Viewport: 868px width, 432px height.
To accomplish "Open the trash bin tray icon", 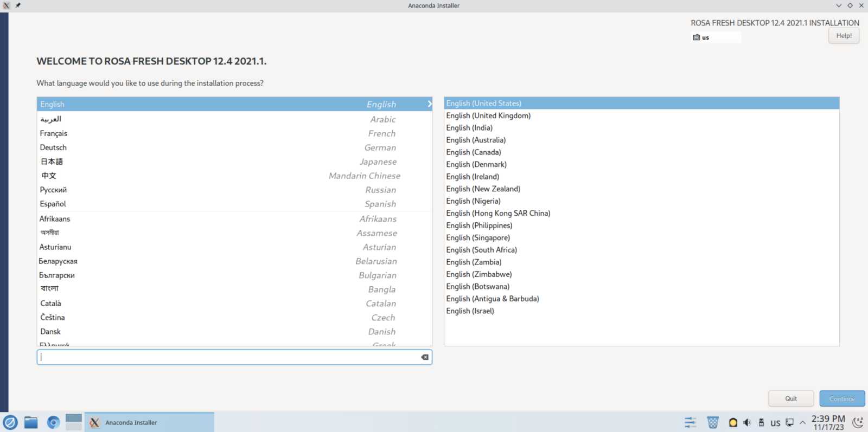I will 713,422.
